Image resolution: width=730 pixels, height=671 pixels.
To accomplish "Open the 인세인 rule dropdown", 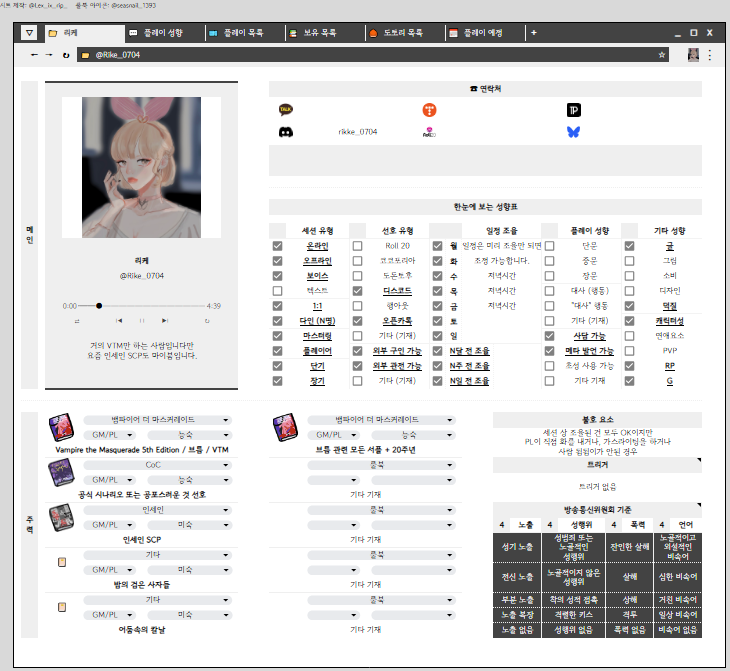I will point(157,510).
